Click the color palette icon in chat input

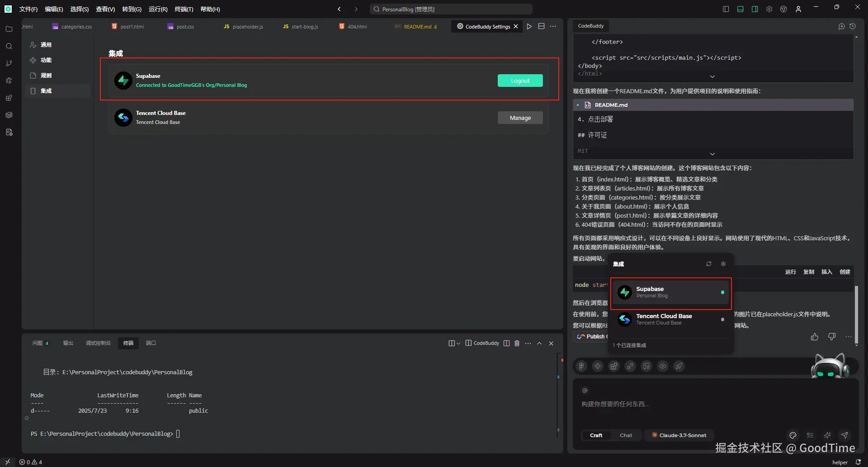[793, 435]
